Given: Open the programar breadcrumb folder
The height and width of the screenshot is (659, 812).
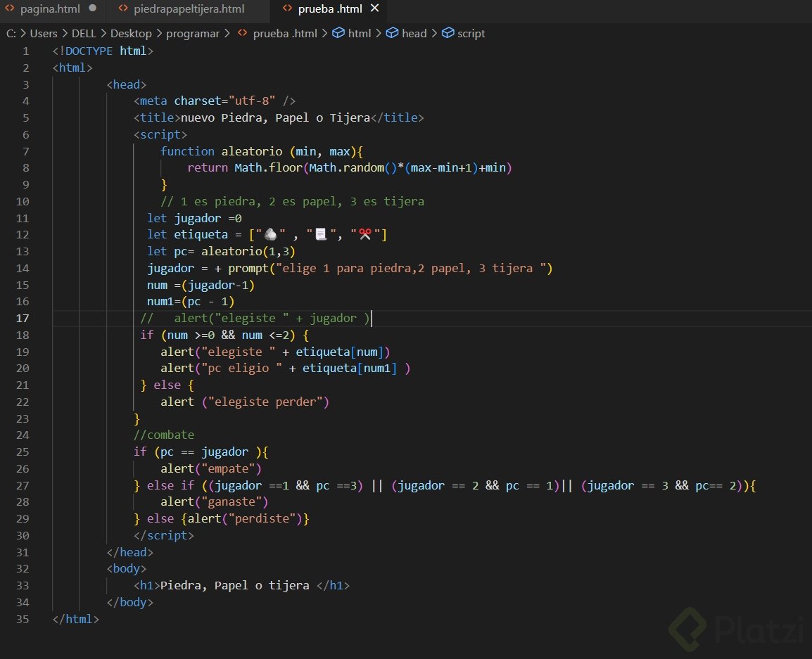Looking at the screenshot, I should pos(193,34).
